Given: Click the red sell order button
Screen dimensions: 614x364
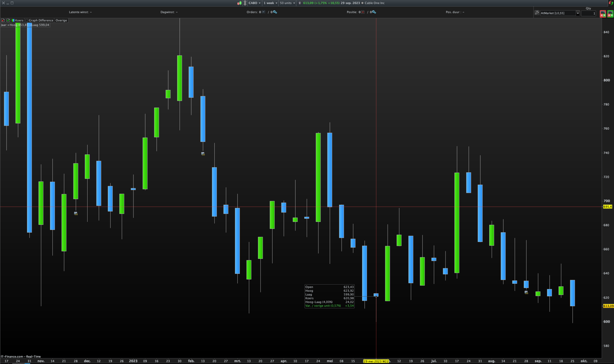Looking at the screenshot, I should point(603,13).
